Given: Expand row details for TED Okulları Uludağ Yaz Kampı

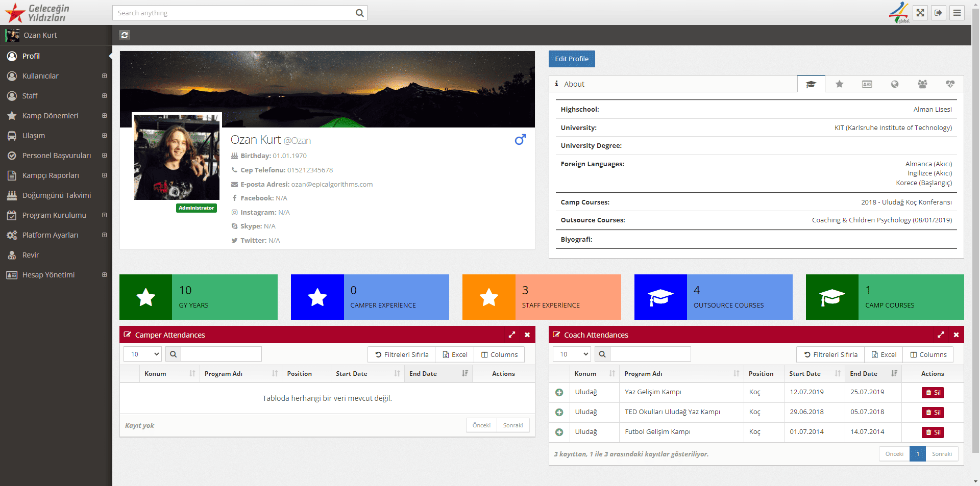Looking at the screenshot, I should coord(559,412).
